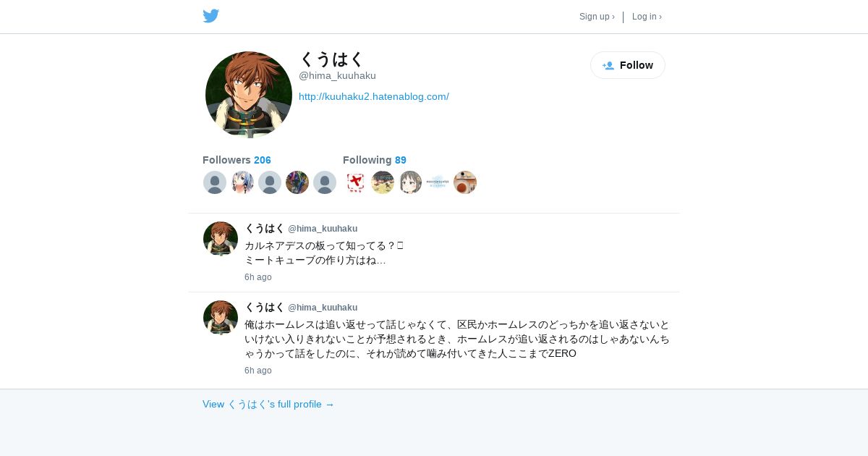Select the anime-girl follower avatar
The width and height of the screenshot is (868, 456).
(x=242, y=182)
